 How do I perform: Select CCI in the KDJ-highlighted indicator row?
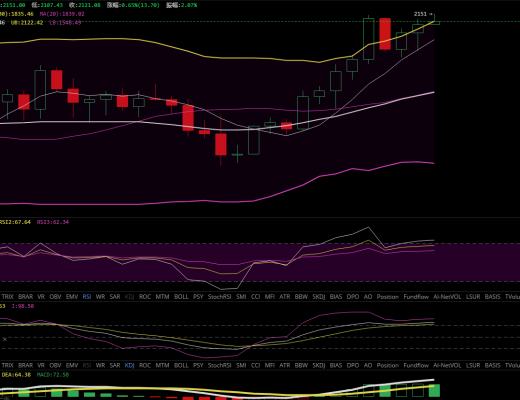(x=255, y=365)
